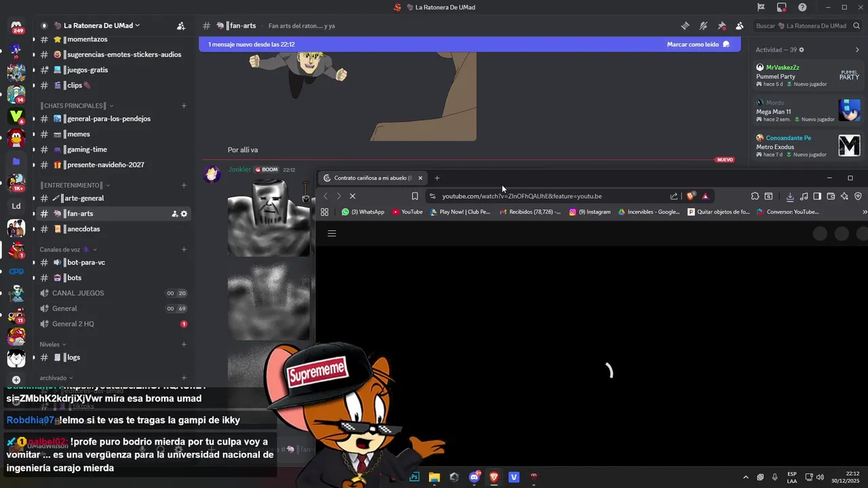Add channel to CHATS PRINCIPALES category
This screenshot has width=868, height=488.
click(184, 106)
